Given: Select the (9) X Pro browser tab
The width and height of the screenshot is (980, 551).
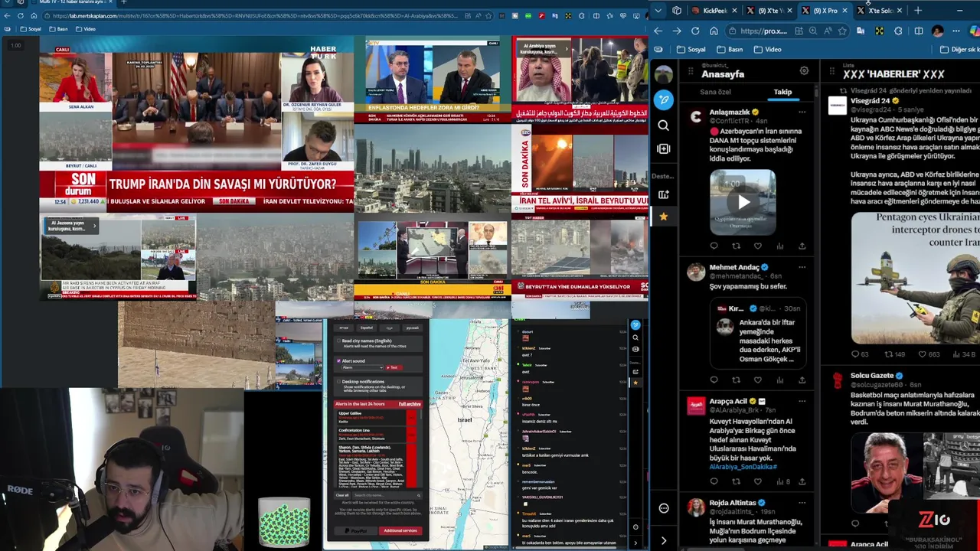Looking at the screenshot, I should pos(825,10).
